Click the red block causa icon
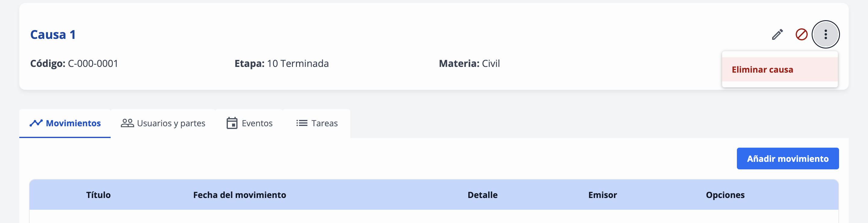This screenshot has width=868, height=223. 801,34
